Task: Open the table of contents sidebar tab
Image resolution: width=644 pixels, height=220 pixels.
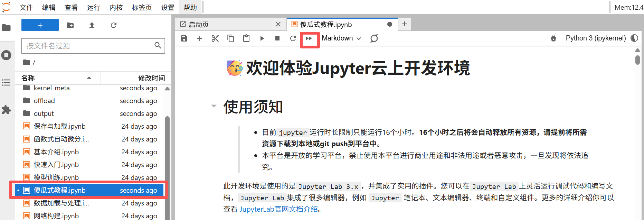Action: 6,82
